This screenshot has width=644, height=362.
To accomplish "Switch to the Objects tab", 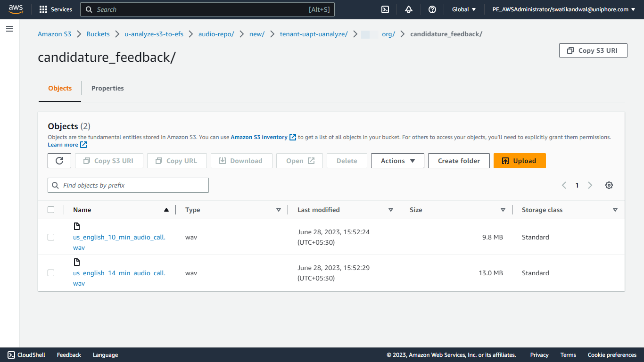I will (60, 88).
